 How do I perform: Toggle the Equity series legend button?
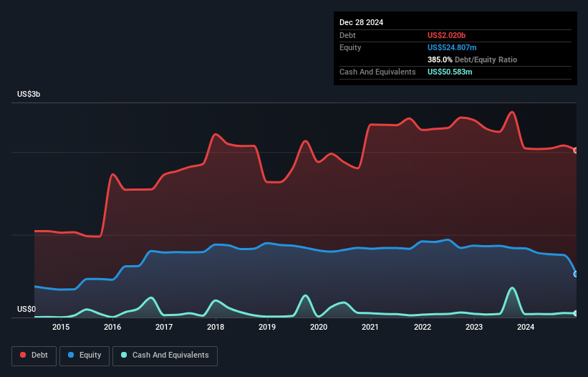click(x=85, y=355)
